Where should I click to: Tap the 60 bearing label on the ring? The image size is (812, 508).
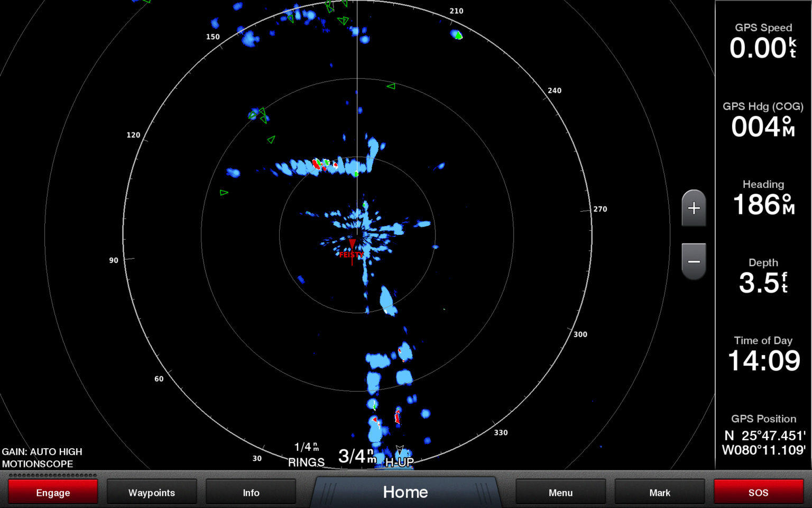click(x=159, y=379)
